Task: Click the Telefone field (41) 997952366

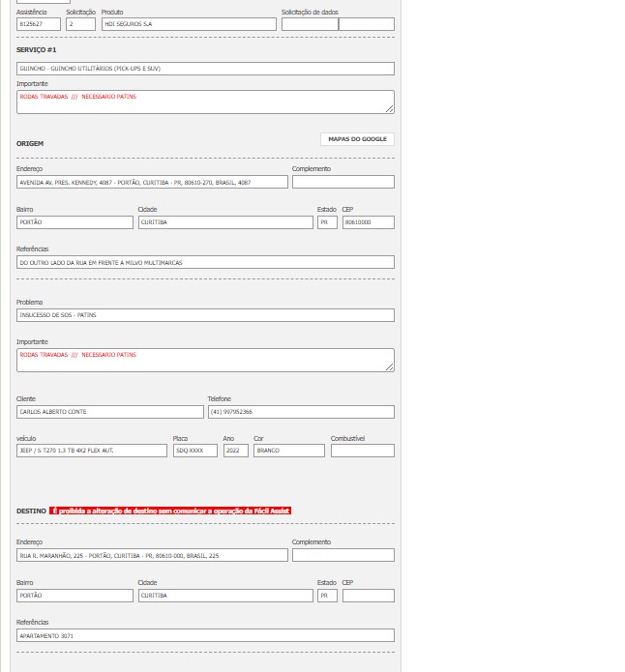Action: (x=301, y=412)
